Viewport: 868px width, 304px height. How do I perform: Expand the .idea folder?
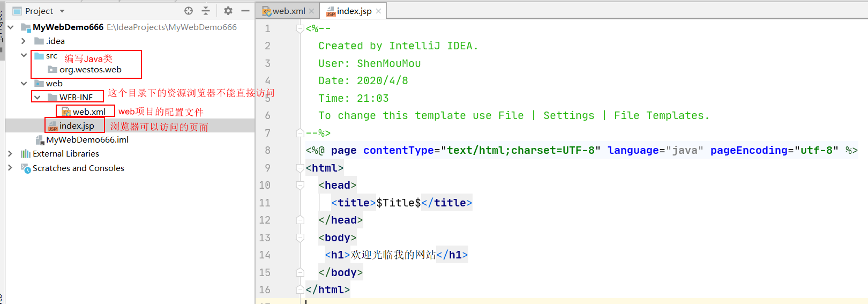(x=23, y=41)
